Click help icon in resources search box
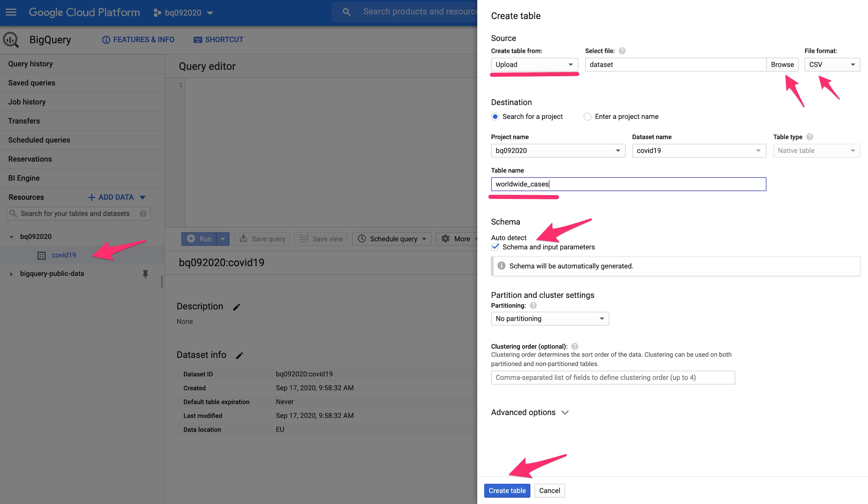The height and width of the screenshot is (504, 868). click(x=143, y=214)
